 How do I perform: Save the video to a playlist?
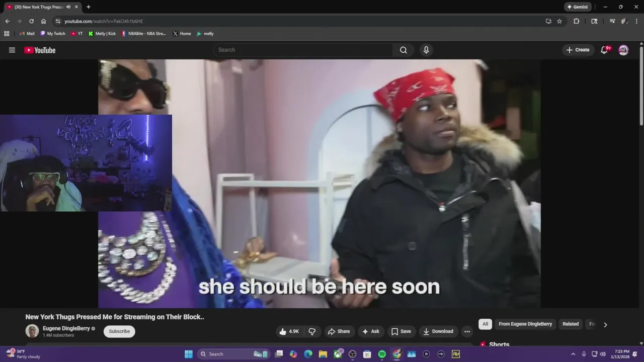pyautogui.click(x=401, y=331)
